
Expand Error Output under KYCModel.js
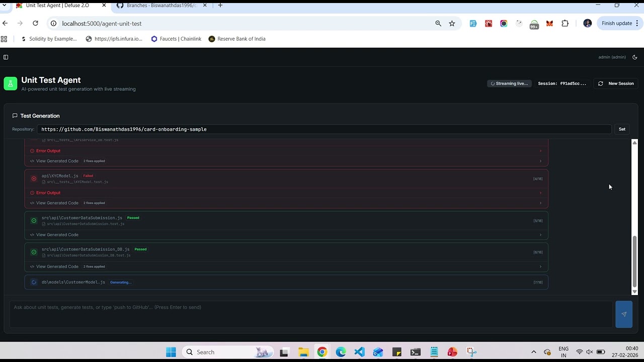(x=286, y=193)
